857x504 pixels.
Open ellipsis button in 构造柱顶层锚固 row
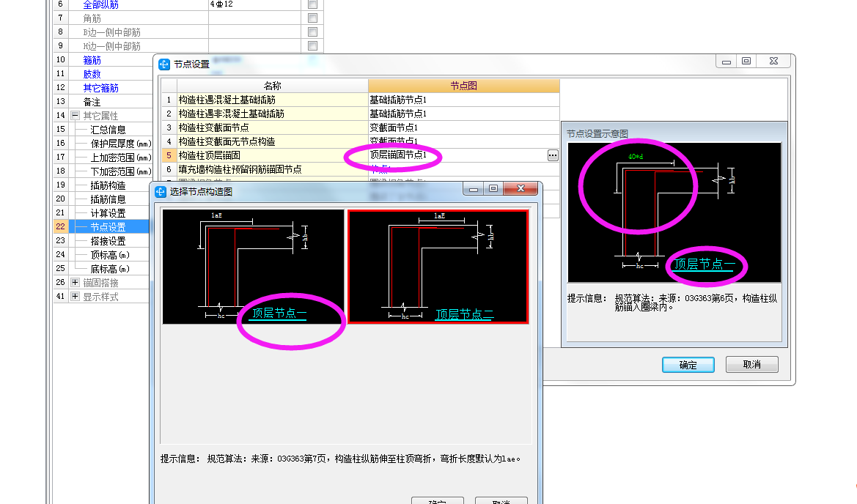click(553, 155)
